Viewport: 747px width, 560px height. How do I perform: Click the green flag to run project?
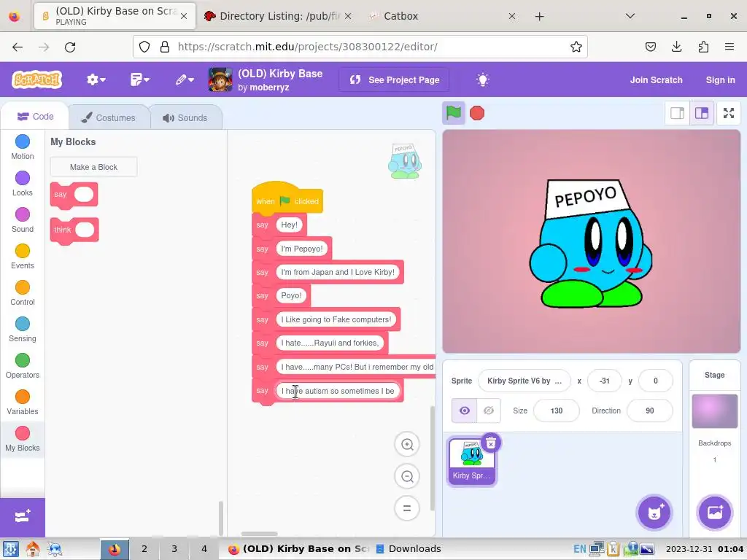(453, 113)
